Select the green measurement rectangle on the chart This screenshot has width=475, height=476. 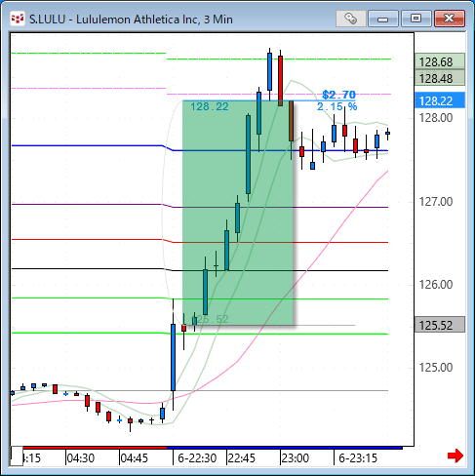pos(238,213)
